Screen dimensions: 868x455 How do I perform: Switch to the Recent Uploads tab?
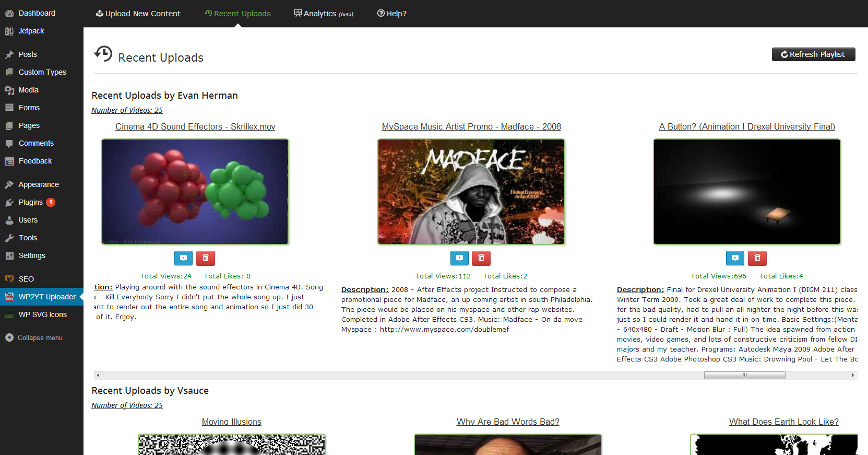(237, 14)
